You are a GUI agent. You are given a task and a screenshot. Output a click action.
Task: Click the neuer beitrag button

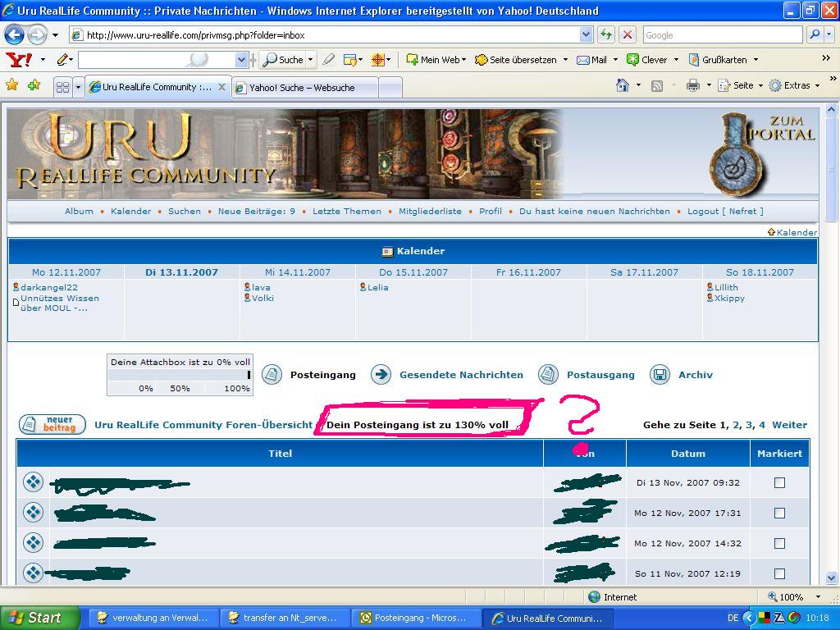pyautogui.click(x=52, y=424)
